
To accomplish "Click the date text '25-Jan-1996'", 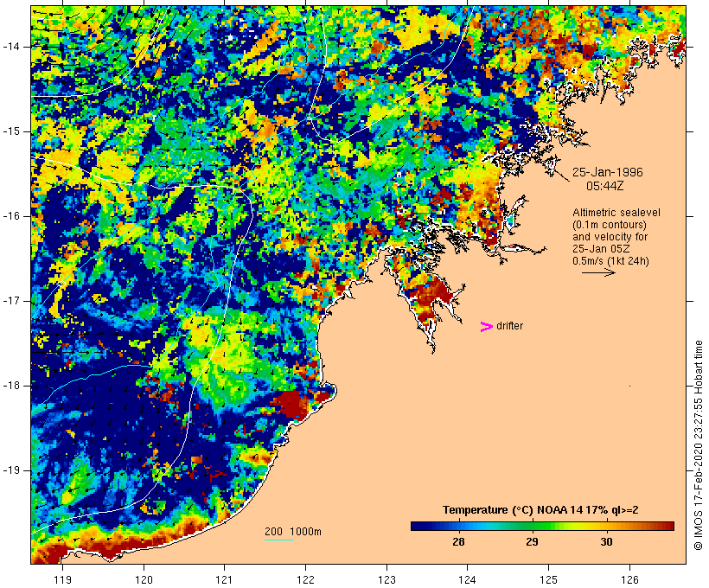I will 608,172.
